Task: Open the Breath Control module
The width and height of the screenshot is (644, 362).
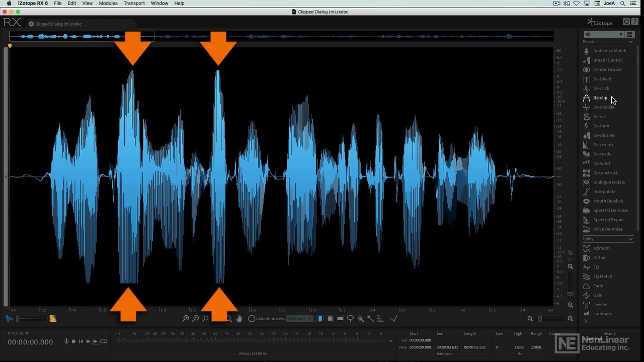Action: pyautogui.click(x=603, y=60)
